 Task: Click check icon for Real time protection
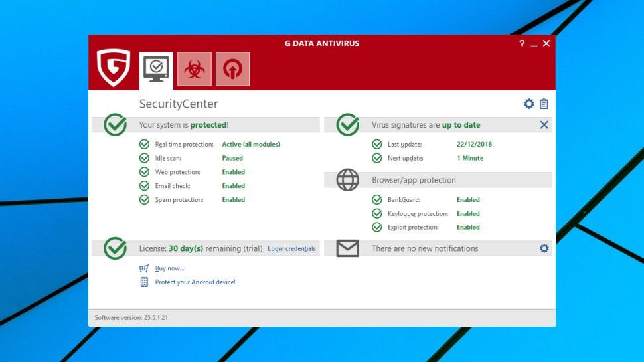click(144, 144)
